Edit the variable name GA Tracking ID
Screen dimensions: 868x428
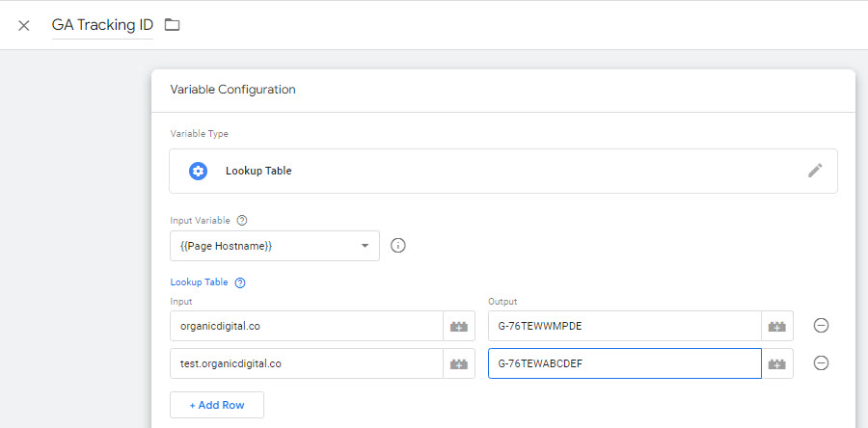click(101, 25)
